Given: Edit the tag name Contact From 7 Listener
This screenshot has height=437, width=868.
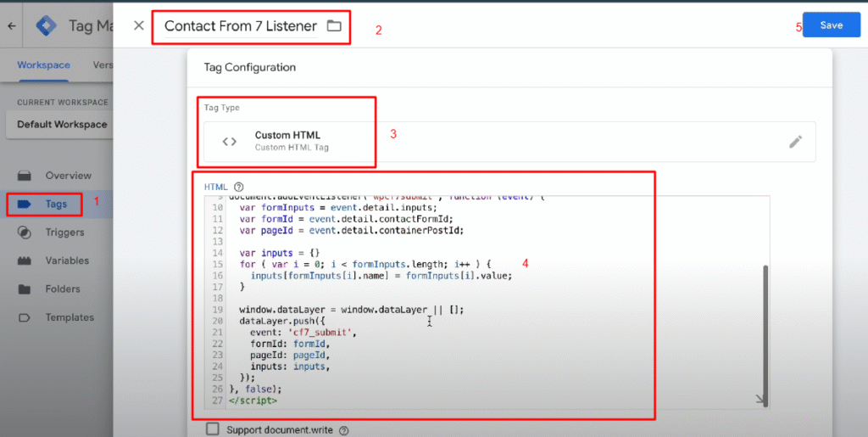Looking at the screenshot, I should pos(241,26).
